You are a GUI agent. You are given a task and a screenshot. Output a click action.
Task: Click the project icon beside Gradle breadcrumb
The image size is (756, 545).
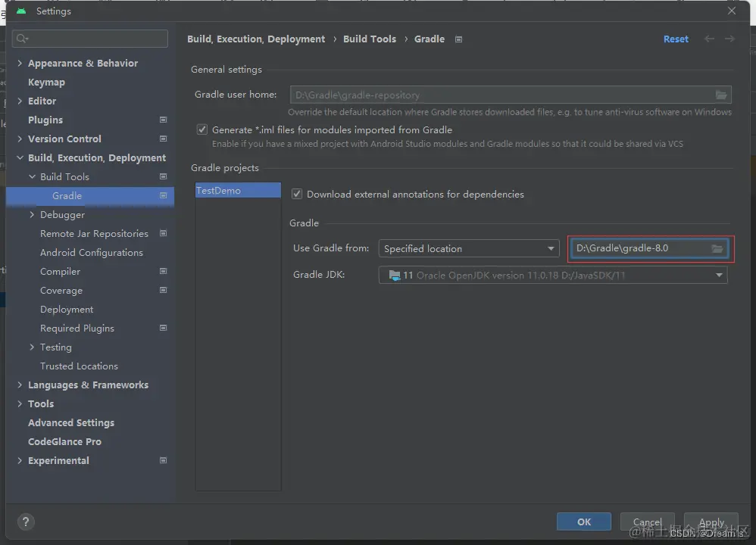coord(458,39)
